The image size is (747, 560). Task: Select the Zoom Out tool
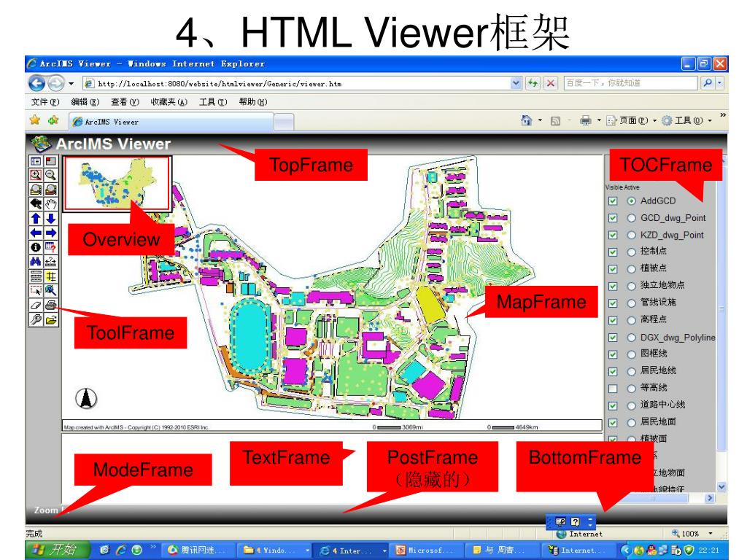click(x=50, y=175)
